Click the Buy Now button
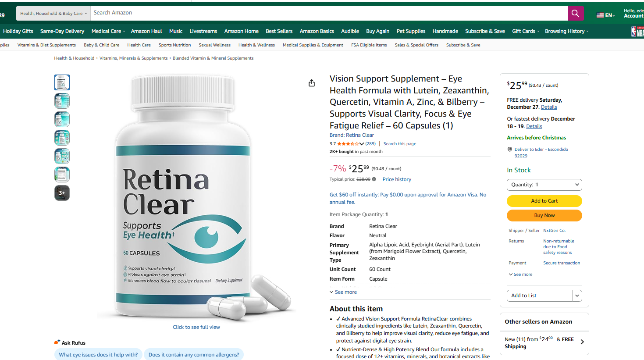The height and width of the screenshot is (360, 644). pos(544,215)
